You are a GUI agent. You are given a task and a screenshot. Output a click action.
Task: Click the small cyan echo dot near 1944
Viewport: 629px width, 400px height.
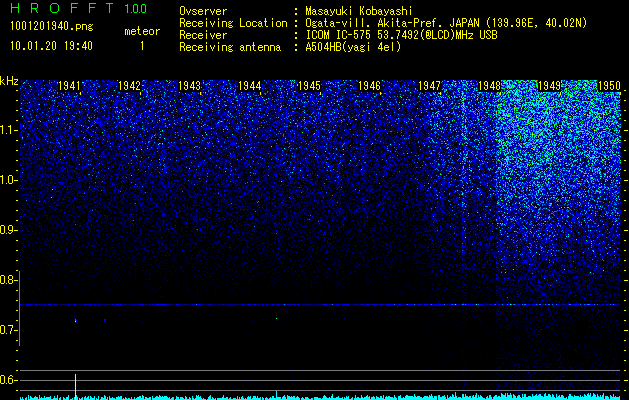click(x=276, y=319)
